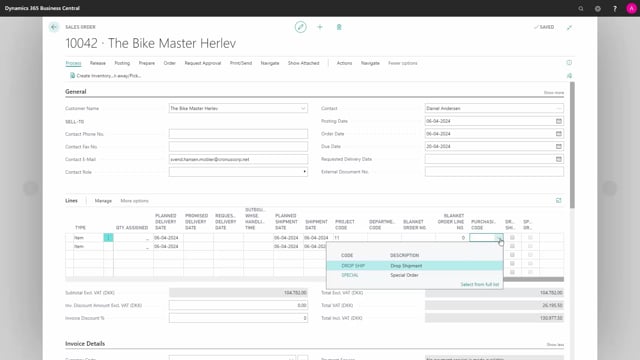Click More options in Lines section
The image size is (640, 360).
134,201
